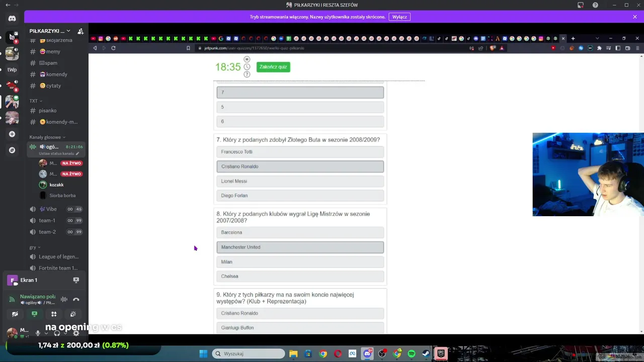The width and height of the screenshot is (644, 362).
Task: Select answer Milan
Action: 300,261
